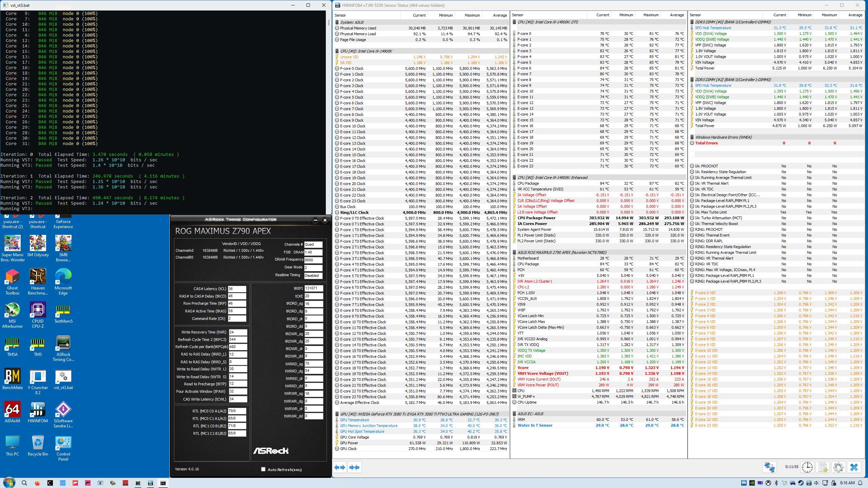This screenshot has height=488, width=868.
Task: Select the Heaven Benchmark desktop icon
Action: click(38, 282)
